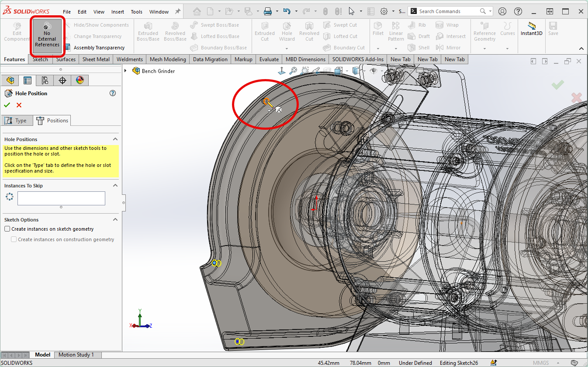Open the DisplayManager color sphere tab
This screenshot has height=367, width=588.
coord(80,80)
